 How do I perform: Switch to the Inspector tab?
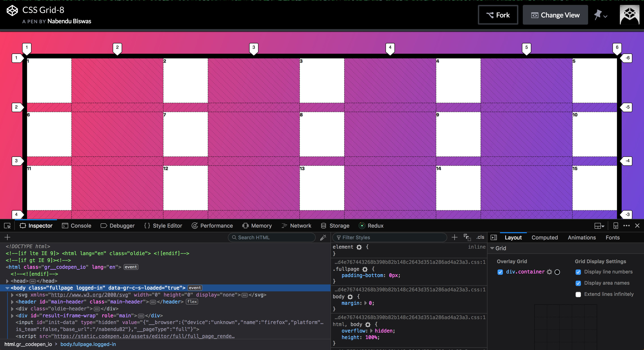tap(36, 226)
